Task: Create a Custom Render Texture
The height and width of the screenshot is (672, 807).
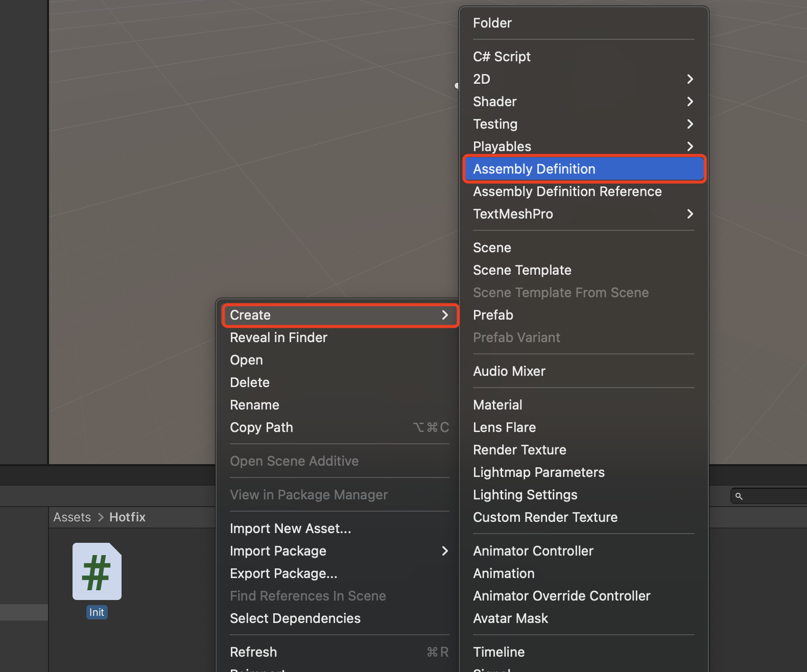Action: (584, 517)
